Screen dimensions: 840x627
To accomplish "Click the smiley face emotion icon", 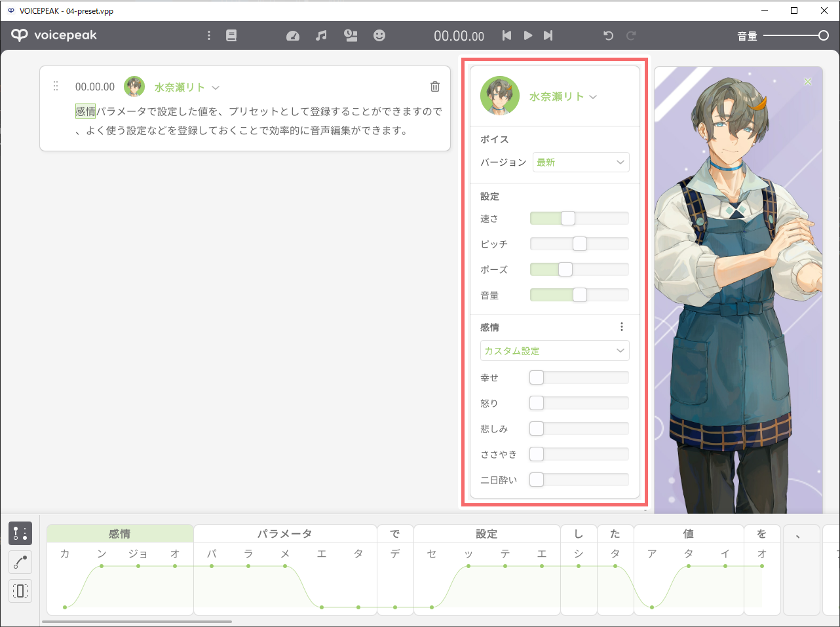I will pos(379,35).
